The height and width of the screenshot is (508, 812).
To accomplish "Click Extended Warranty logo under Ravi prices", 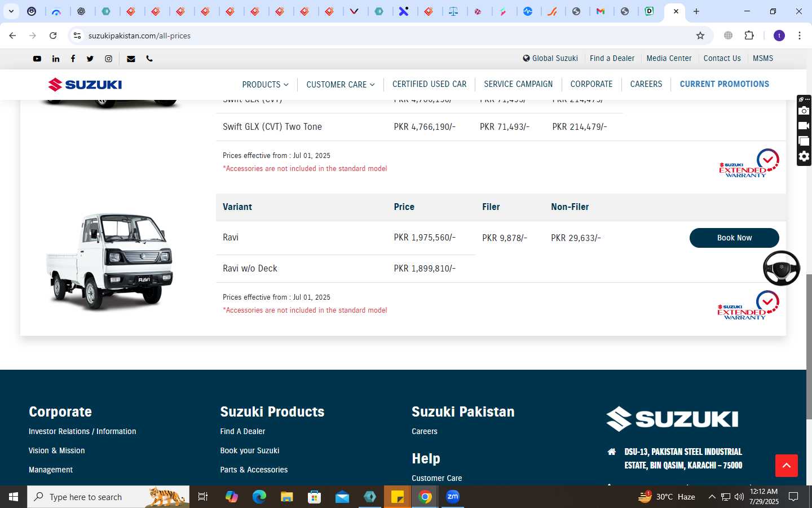I will pos(748,305).
